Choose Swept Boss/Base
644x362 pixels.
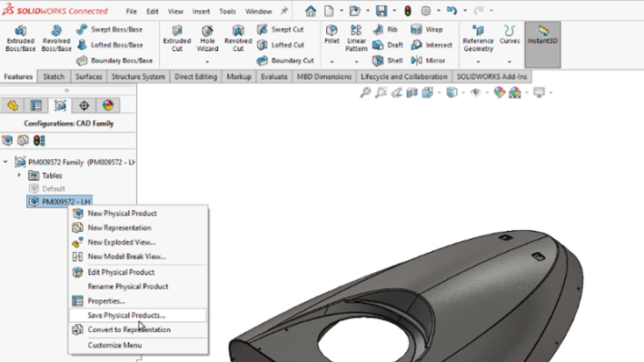click(x=109, y=29)
